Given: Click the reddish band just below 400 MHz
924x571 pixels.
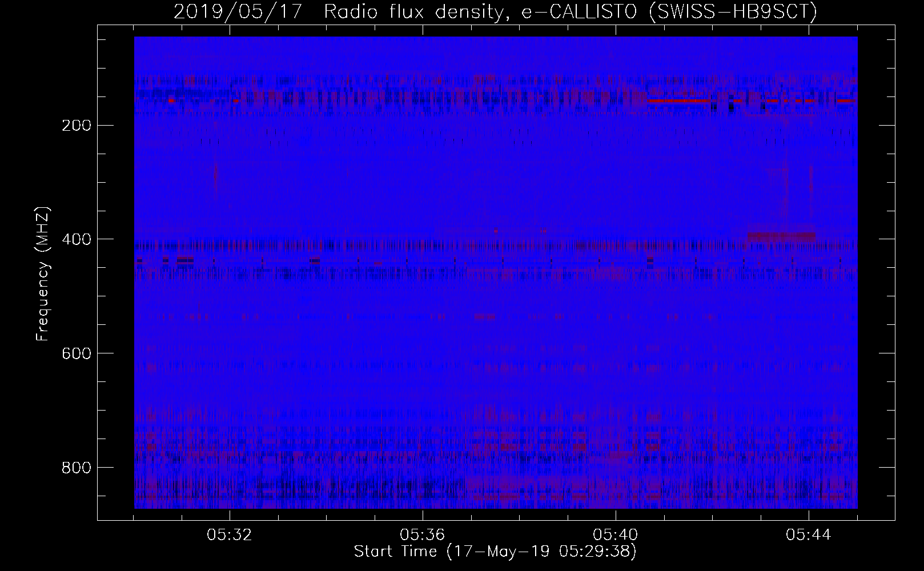Looking at the screenshot, I should pos(781,236).
